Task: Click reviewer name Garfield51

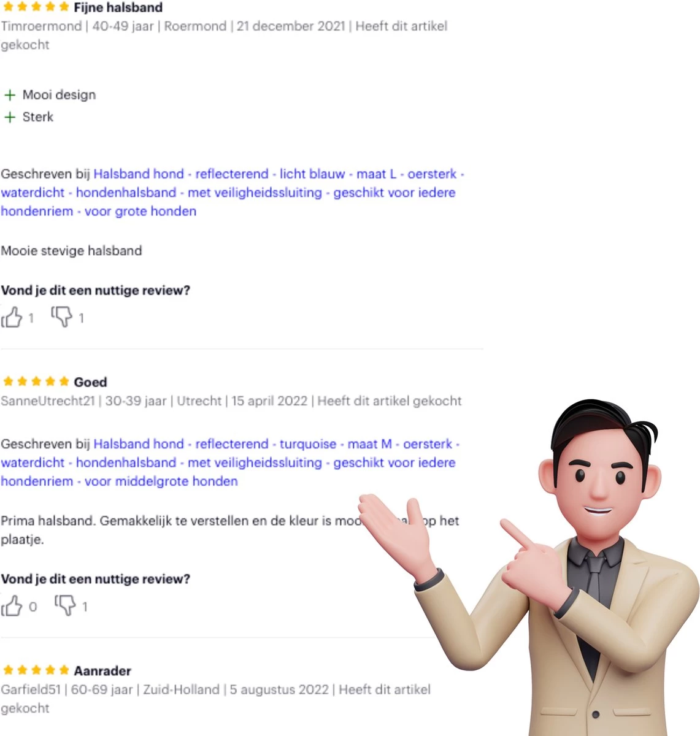Action: 31,689
